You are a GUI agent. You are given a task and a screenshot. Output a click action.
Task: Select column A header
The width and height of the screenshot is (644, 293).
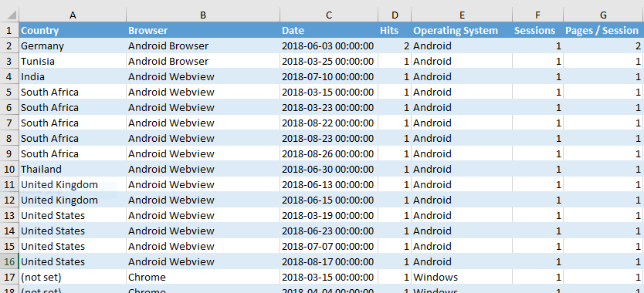pyautogui.click(x=73, y=15)
